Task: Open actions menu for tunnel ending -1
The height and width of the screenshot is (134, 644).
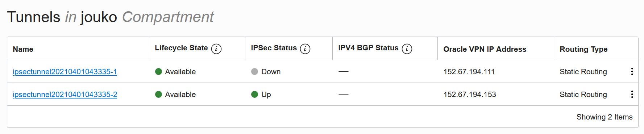Action: 632,71
